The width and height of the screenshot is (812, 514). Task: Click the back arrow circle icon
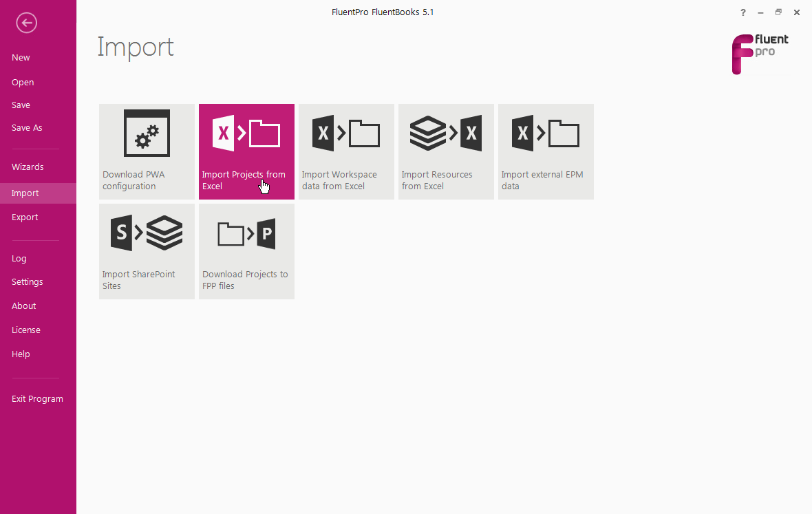click(x=26, y=23)
